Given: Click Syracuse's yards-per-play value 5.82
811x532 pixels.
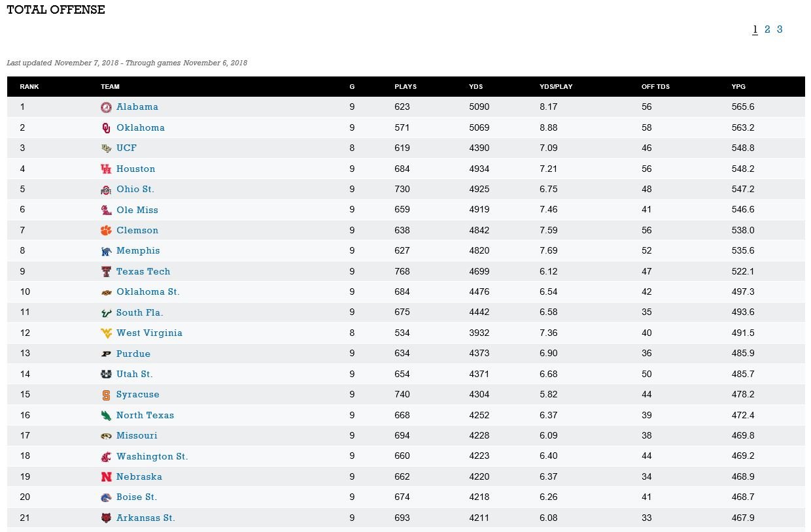Looking at the screenshot, I should [549, 395].
